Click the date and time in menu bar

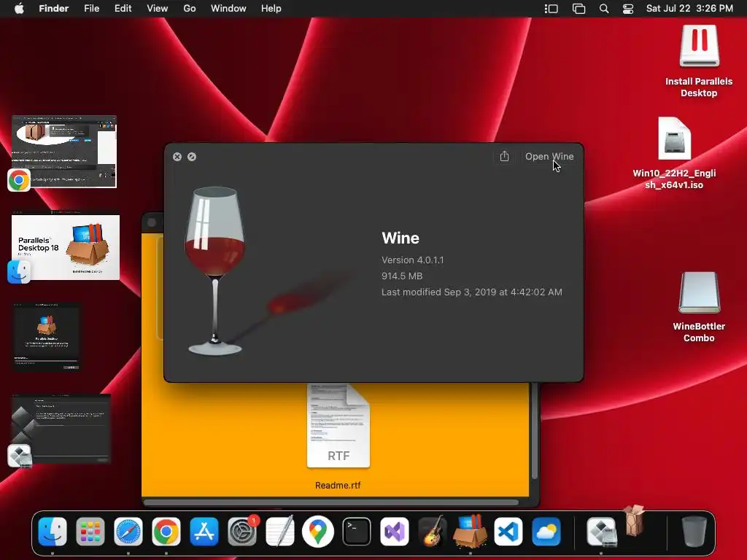[689, 9]
